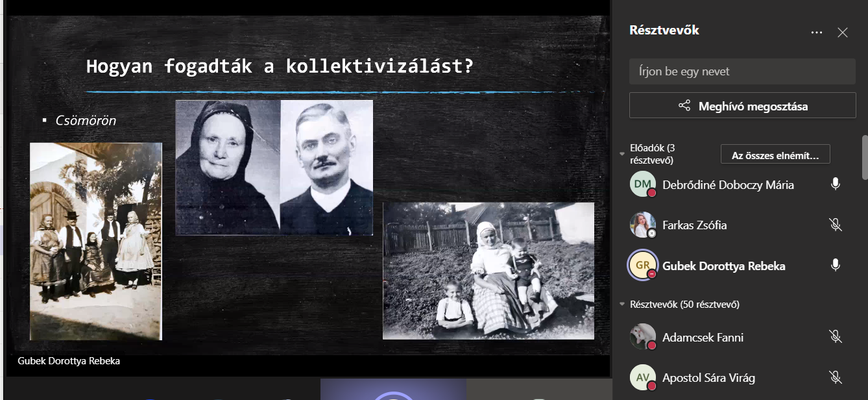Viewport: 868px width, 400px height.
Task: Select Adamcsek Fanni in participant list
Action: 703,337
